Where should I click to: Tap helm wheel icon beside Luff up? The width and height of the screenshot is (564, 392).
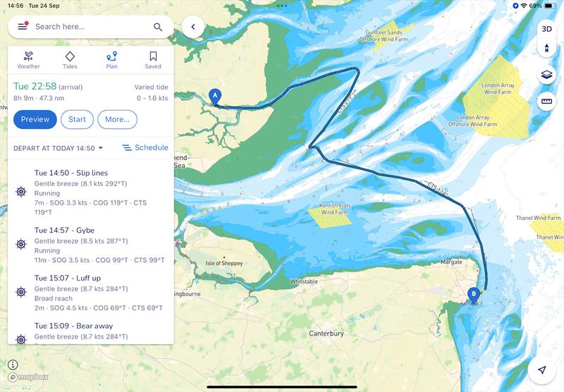click(x=21, y=292)
